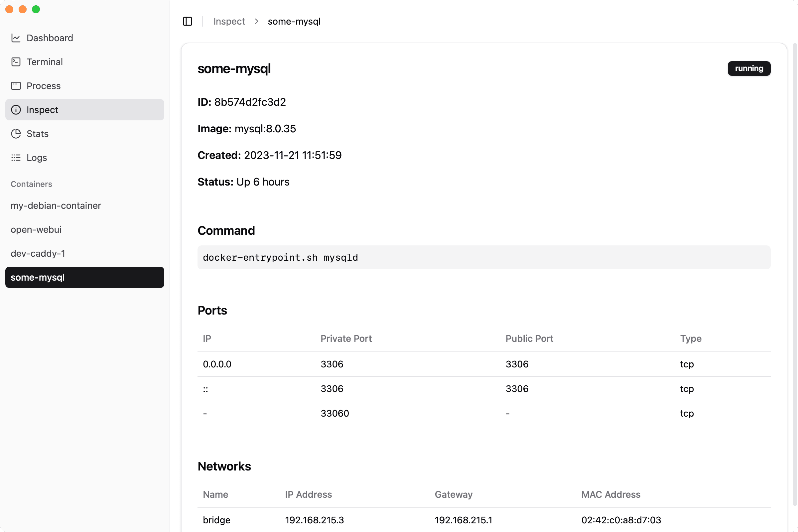Click the 33060 private port cell
The image size is (798, 532).
pos(335,413)
